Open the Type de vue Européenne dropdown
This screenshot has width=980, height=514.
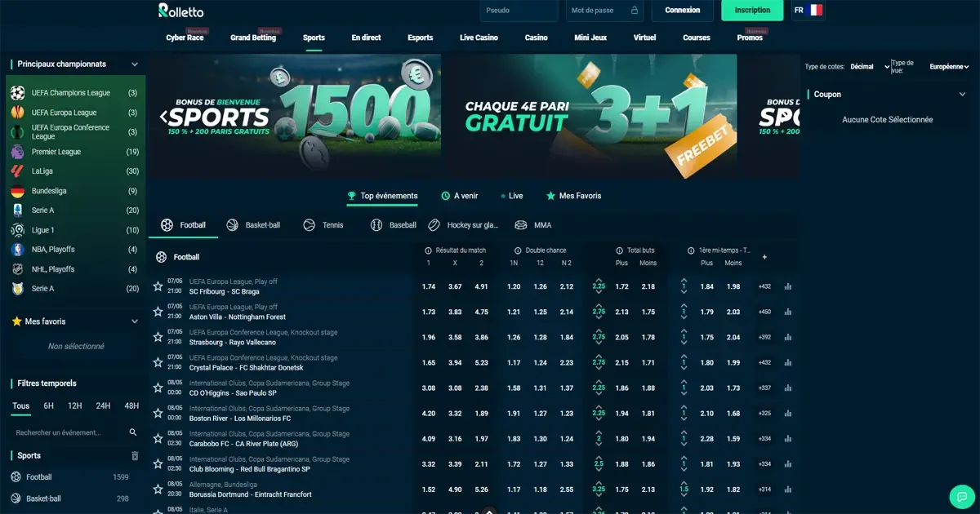tap(950, 67)
